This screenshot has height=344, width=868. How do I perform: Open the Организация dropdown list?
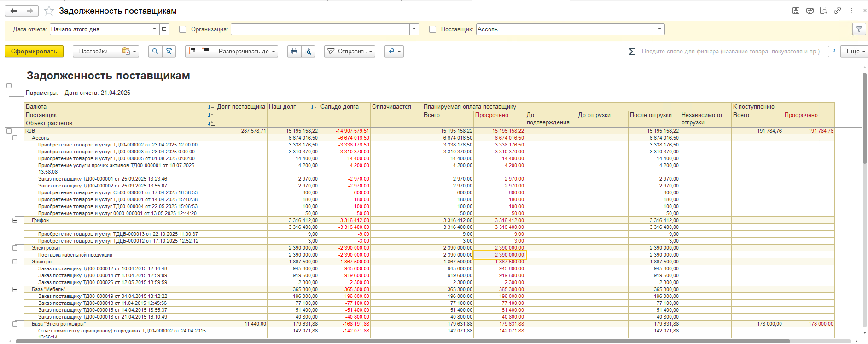(x=414, y=29)
